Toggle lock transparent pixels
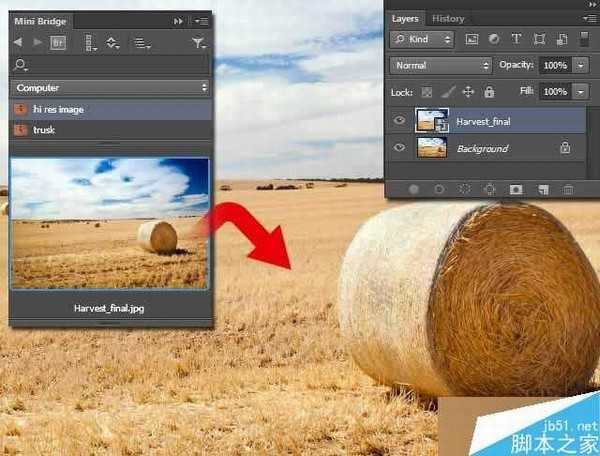 pos(428,91)
